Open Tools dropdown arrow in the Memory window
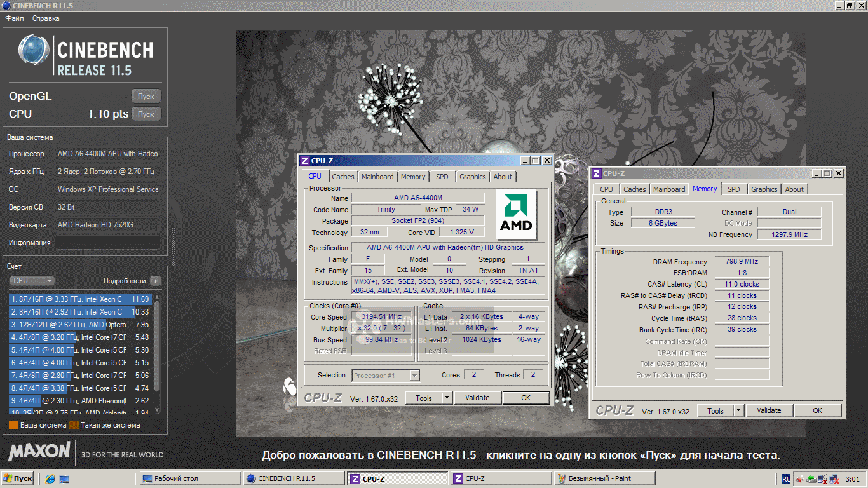868x488 pixels. (739, 411)
